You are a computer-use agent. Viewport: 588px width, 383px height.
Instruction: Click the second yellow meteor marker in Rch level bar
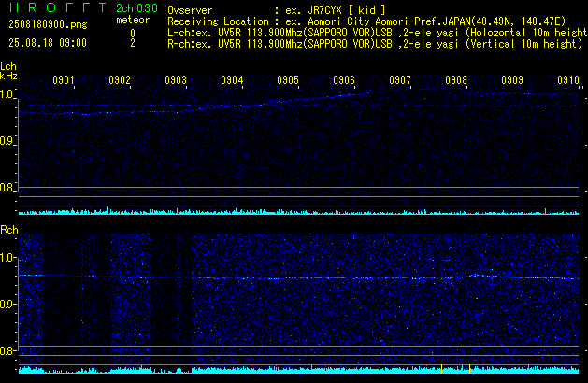pyautogui.click(x=470, y=369)
